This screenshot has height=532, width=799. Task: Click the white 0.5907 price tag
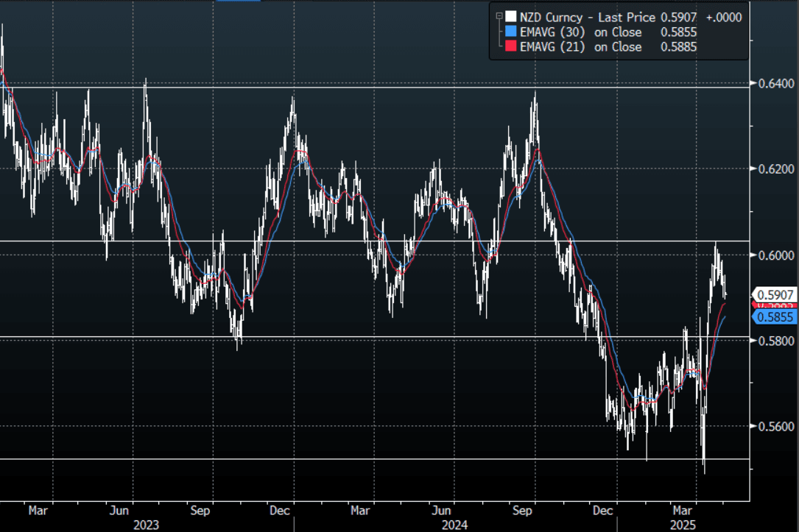click(x=772, y=294)
